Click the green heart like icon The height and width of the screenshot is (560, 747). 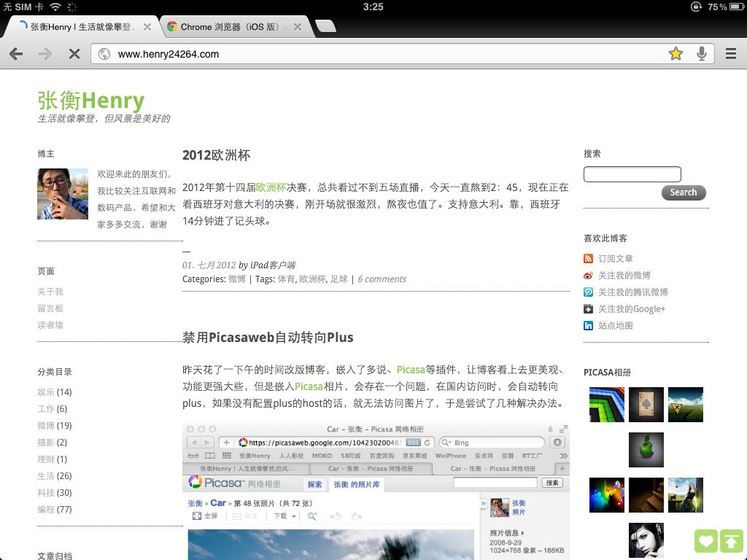coord(705,540)
